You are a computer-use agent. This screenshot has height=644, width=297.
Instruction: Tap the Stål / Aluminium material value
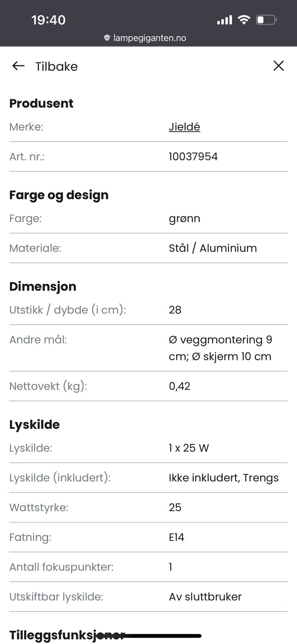213,248
